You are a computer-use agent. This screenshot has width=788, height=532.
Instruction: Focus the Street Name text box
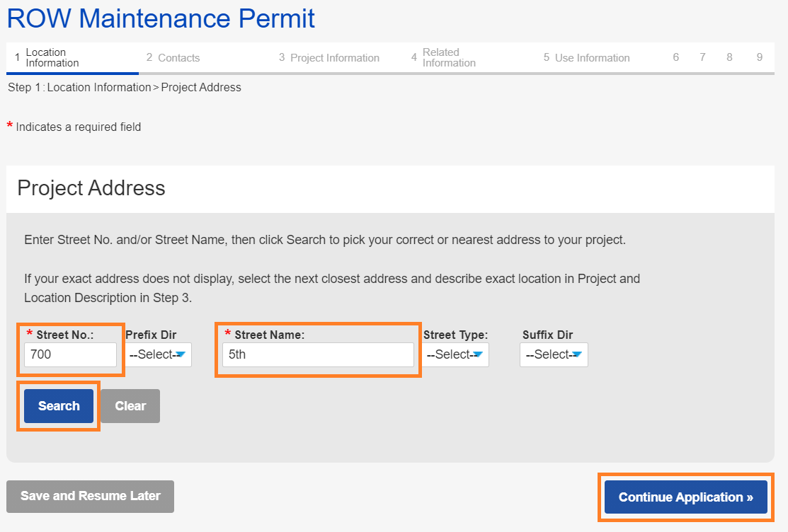(318, 354)
